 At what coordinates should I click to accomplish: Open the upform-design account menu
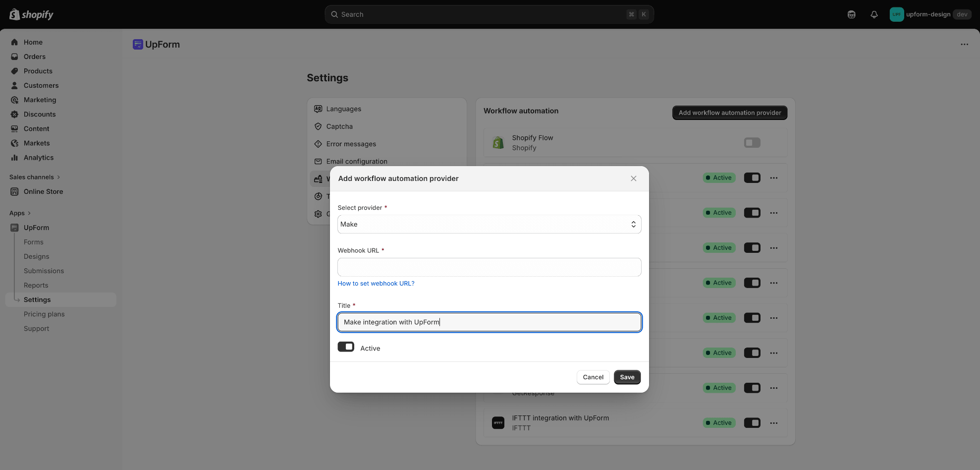click(930, 14)
